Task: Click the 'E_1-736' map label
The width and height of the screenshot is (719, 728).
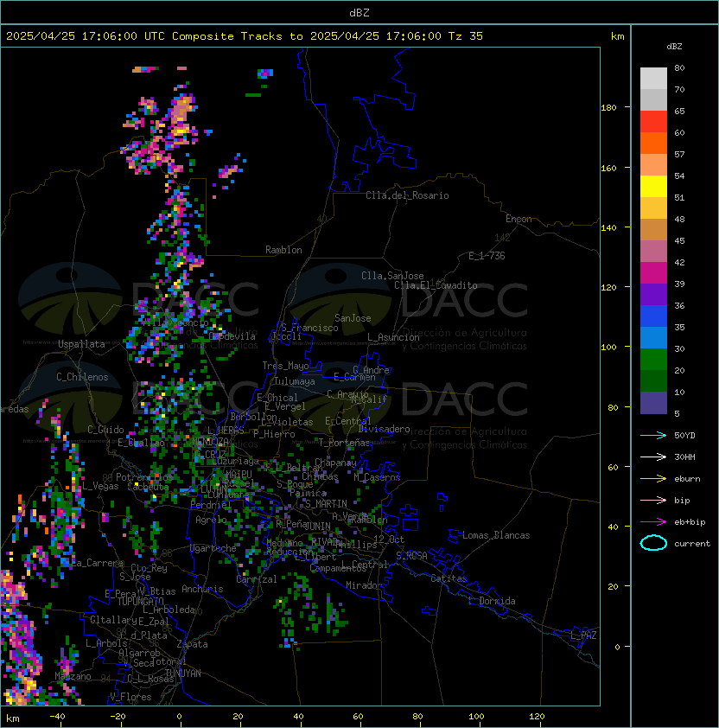Action: click(487, 256)
